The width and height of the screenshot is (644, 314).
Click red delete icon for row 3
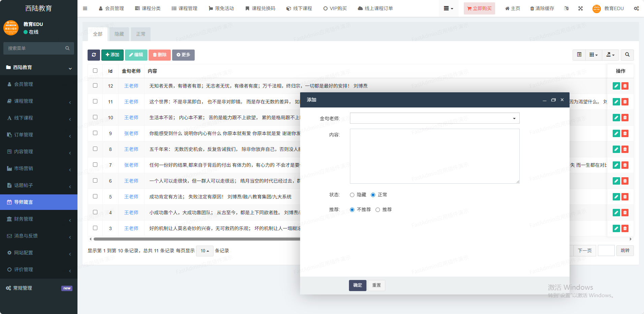625,228
